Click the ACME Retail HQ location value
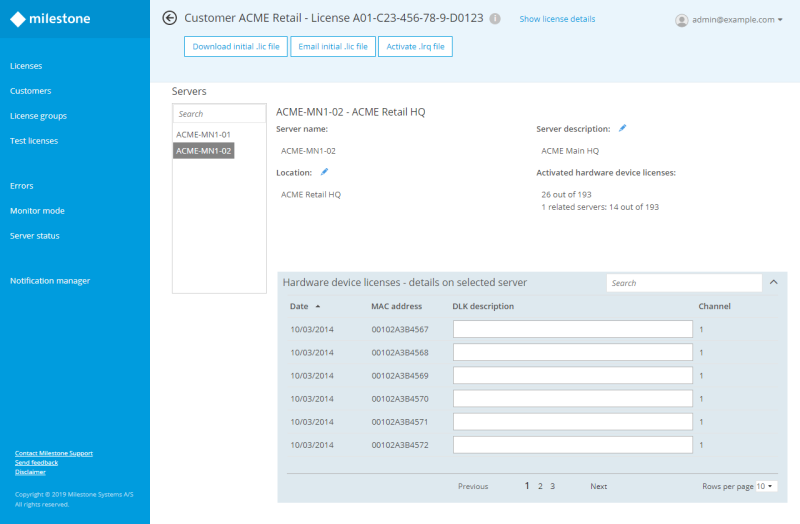 (x=311, y=194)
